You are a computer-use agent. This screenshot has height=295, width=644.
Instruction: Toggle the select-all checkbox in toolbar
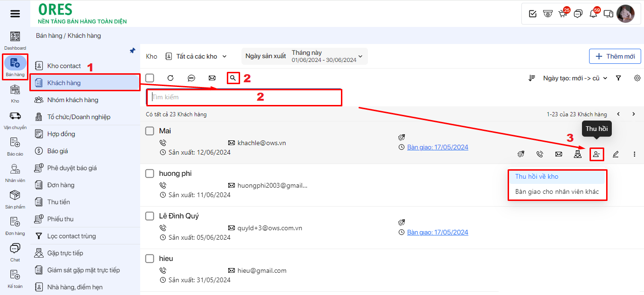click(x=150, y=78)
